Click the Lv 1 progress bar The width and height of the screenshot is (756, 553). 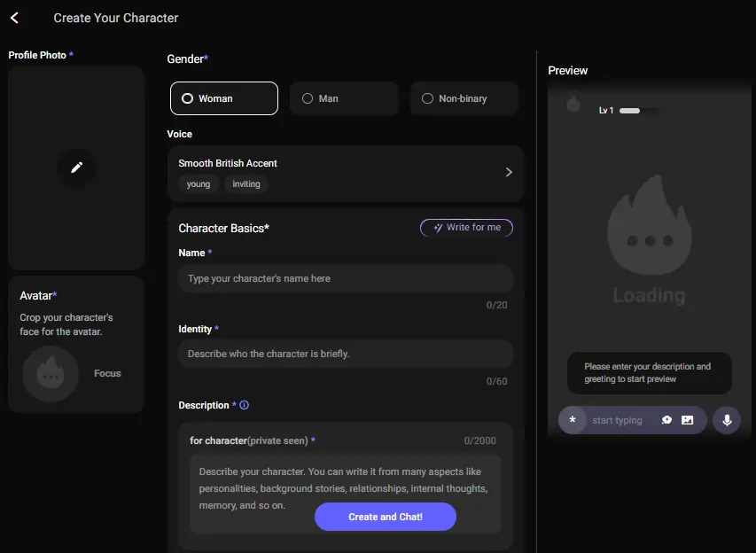[637, 111]
